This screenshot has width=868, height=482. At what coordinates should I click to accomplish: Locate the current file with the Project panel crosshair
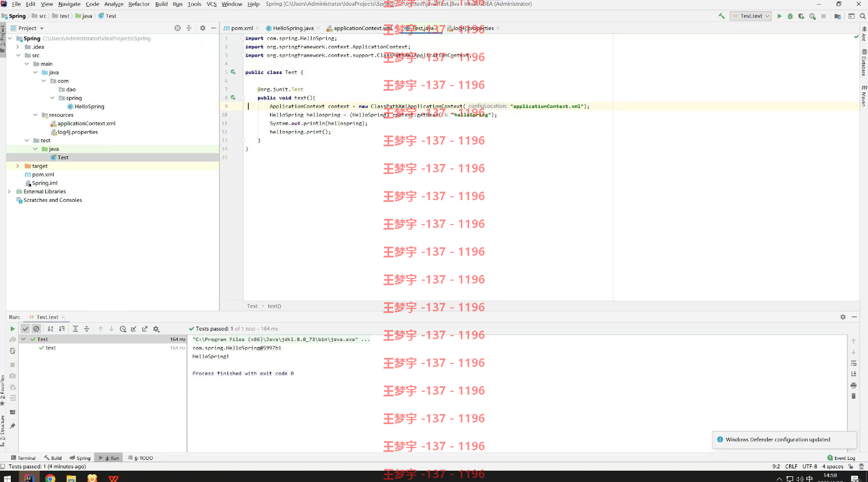coord(178,28)
